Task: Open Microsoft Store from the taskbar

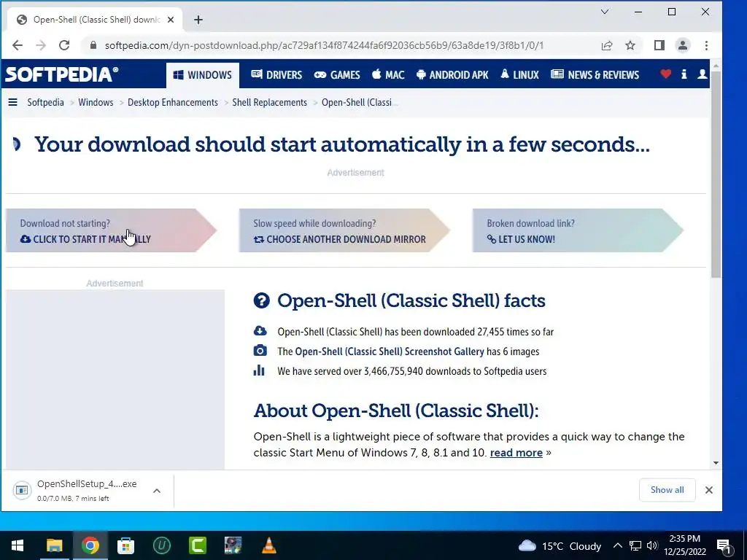Action: (125, 545)
